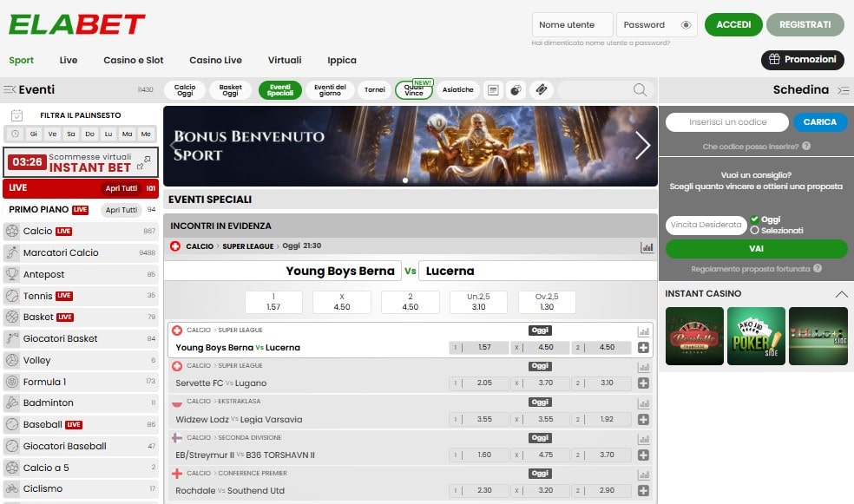Expand all Live events with Apri Tutti
The height and width of the screenshot is (504, 854).
click(x=121, y=188)
